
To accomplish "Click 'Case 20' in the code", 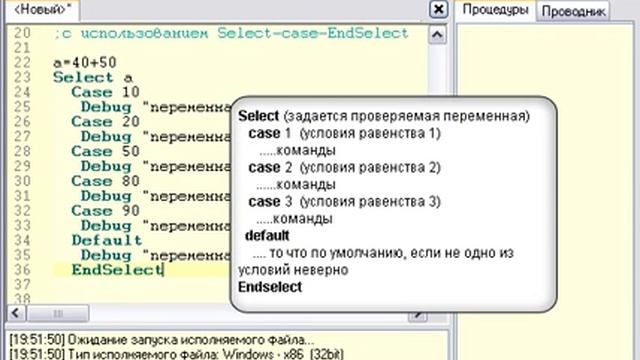I will click(106, 122).
